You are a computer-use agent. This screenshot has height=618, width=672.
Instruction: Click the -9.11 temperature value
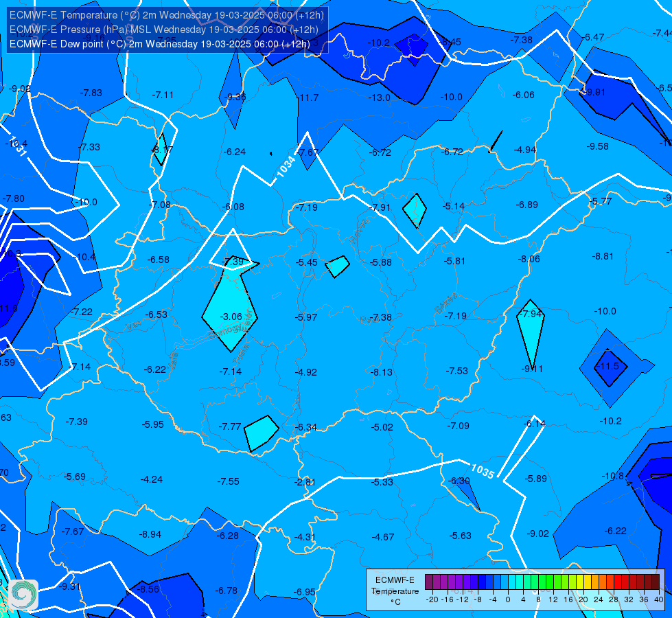click(532, 369)
